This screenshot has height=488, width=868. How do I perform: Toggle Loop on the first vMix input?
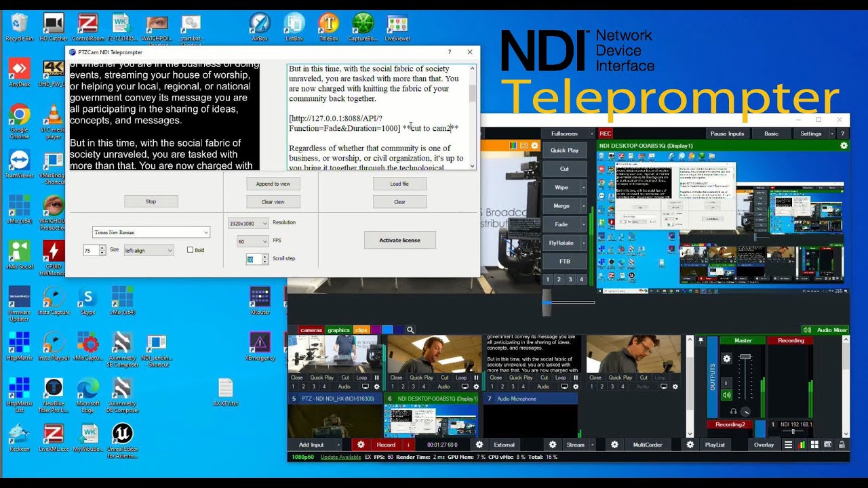pyautogui.click(x=361, y=378)
